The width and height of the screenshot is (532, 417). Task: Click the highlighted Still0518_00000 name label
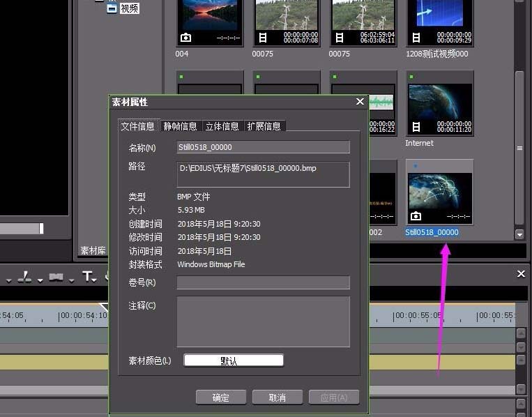[432, 232]
